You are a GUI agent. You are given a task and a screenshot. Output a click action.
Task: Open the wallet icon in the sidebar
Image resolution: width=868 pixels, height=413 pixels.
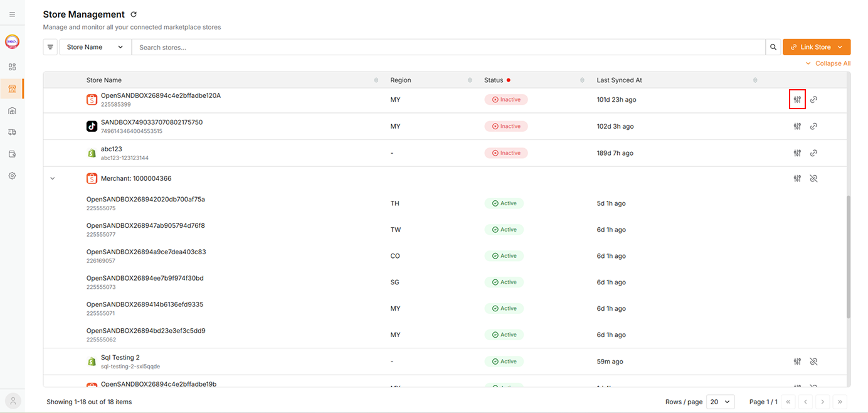click(x=12, y=154)
